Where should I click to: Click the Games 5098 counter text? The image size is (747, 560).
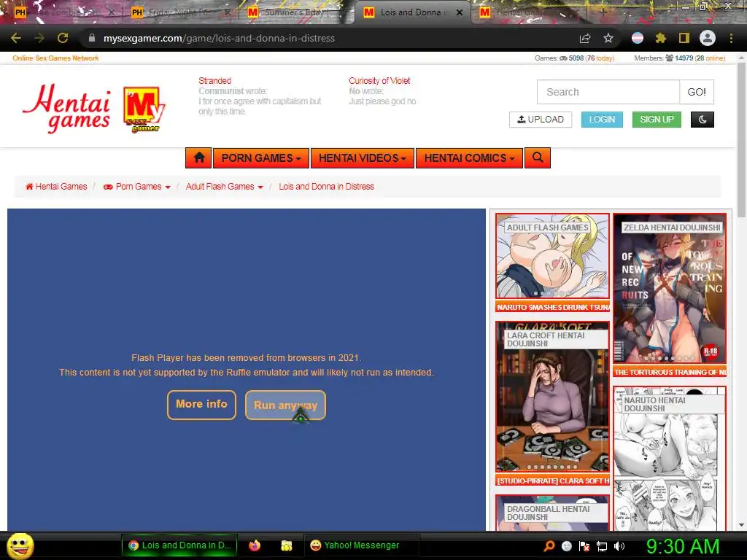pyautogui.click(x=575, y=58)
